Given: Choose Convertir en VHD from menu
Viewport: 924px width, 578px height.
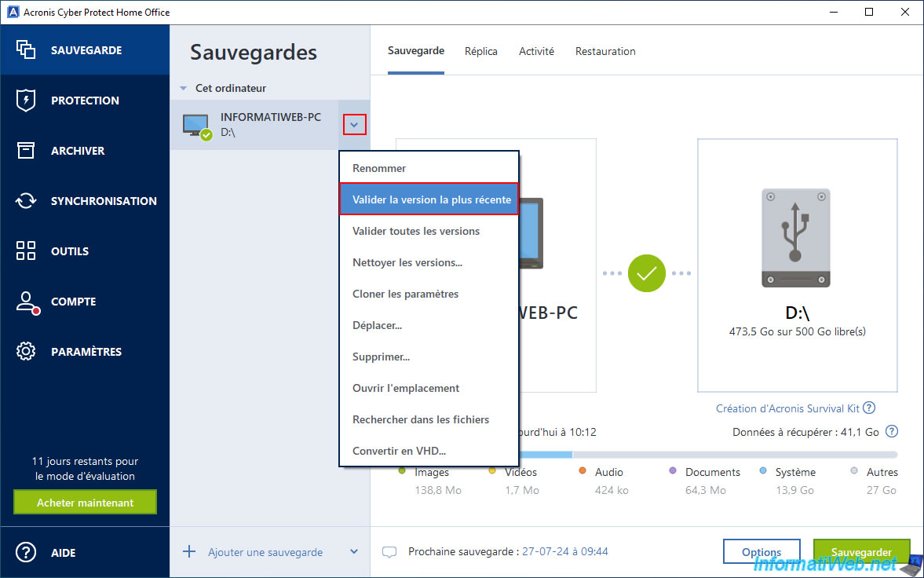Looking at the screenshot, I should point(399,451).
